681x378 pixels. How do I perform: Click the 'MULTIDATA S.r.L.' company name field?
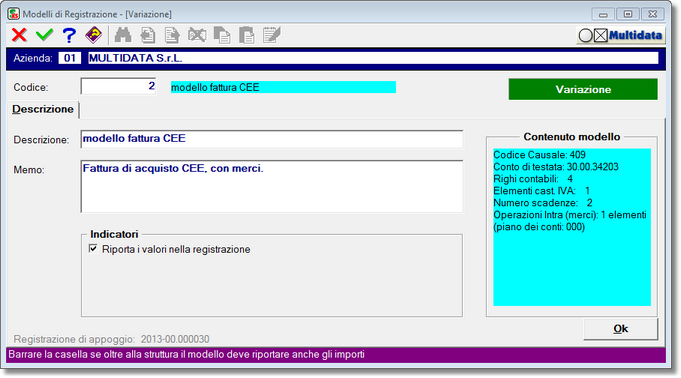click(373, 58)
